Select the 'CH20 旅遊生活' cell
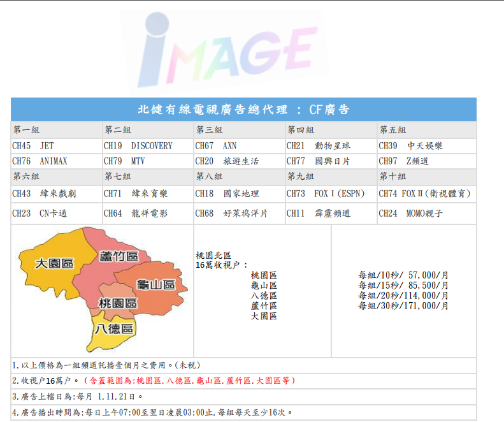The height and width of the screenshot is (422, 504). [x=240, y=161]
